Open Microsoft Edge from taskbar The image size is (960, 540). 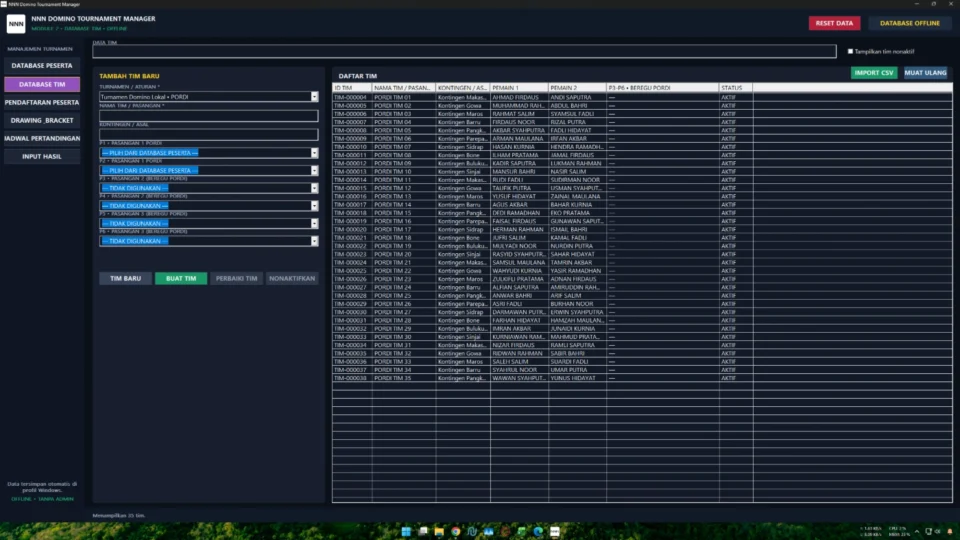tap(538, 531)
